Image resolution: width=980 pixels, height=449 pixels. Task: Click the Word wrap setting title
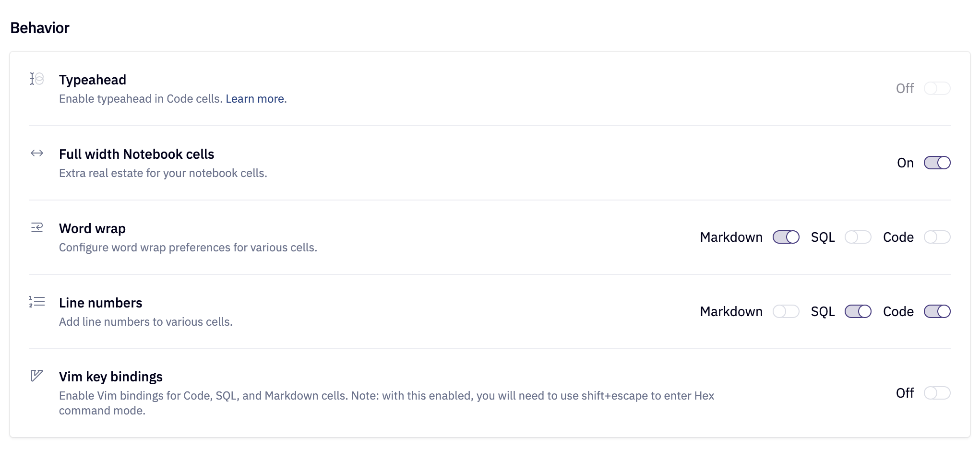pyautogui.click(x=92, y=228)
